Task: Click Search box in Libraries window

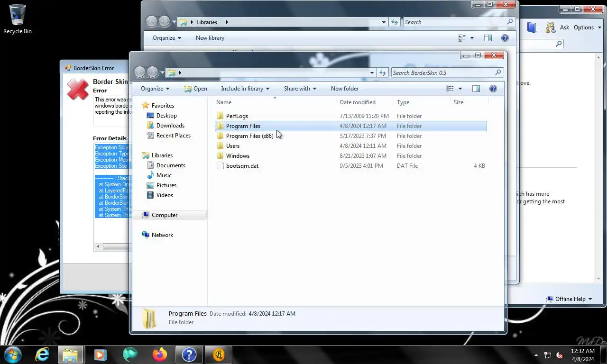Action: (x=459, y=22)
